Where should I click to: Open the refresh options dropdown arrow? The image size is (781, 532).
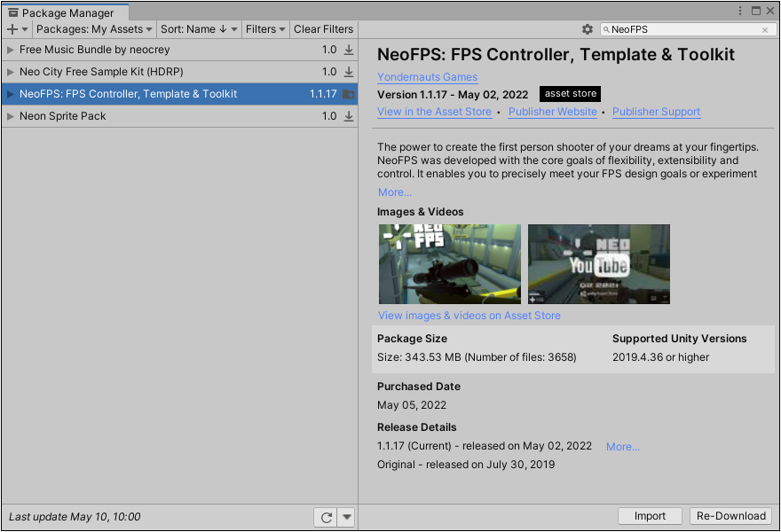345,517
